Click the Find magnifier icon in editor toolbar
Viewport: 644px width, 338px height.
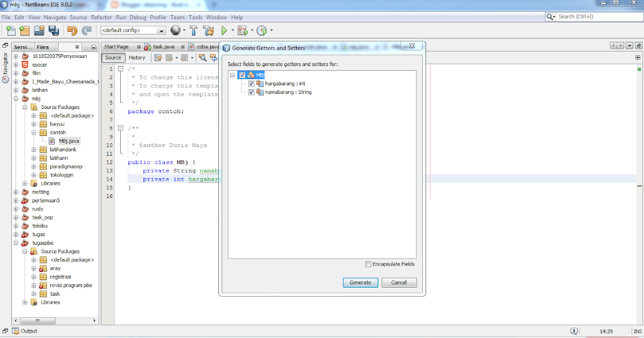[x=203, y=57]
